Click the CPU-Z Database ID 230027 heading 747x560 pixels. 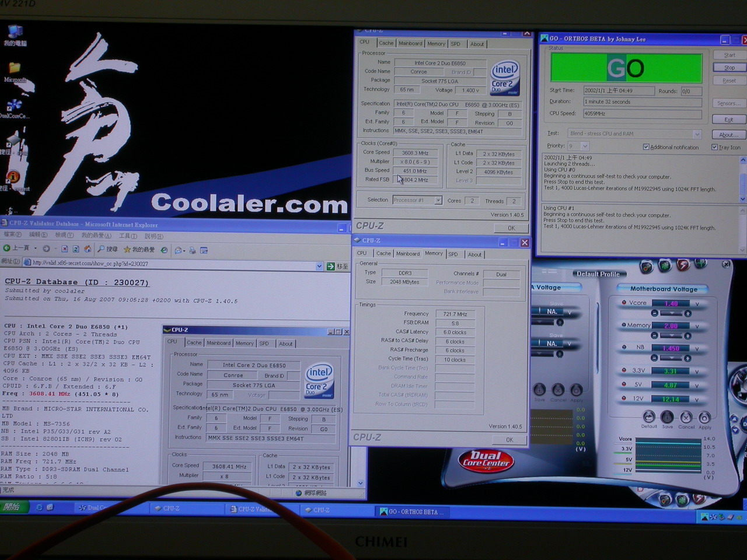pos(77,282)
